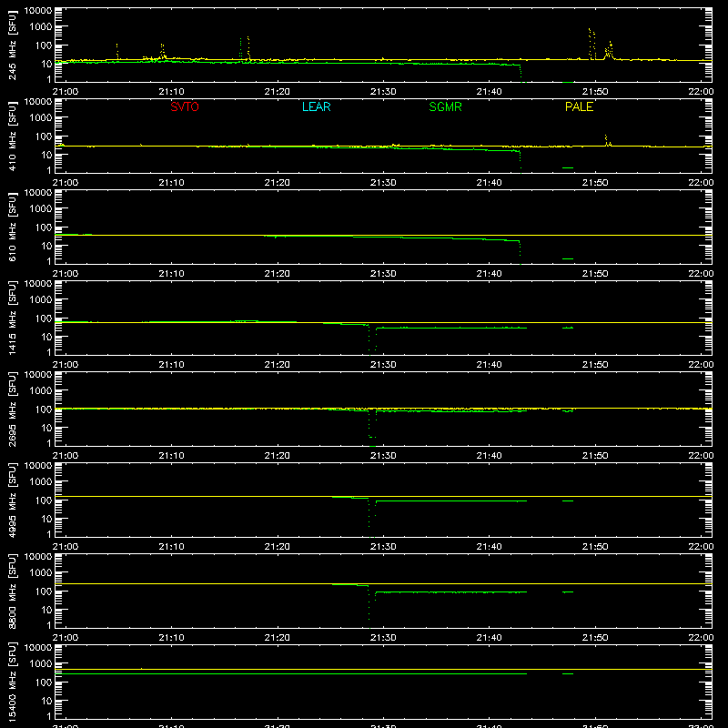Select the 1415 MHz [SFU] axis title
Viewport: 728px width, 728px height.
click(x=13, y=318)
